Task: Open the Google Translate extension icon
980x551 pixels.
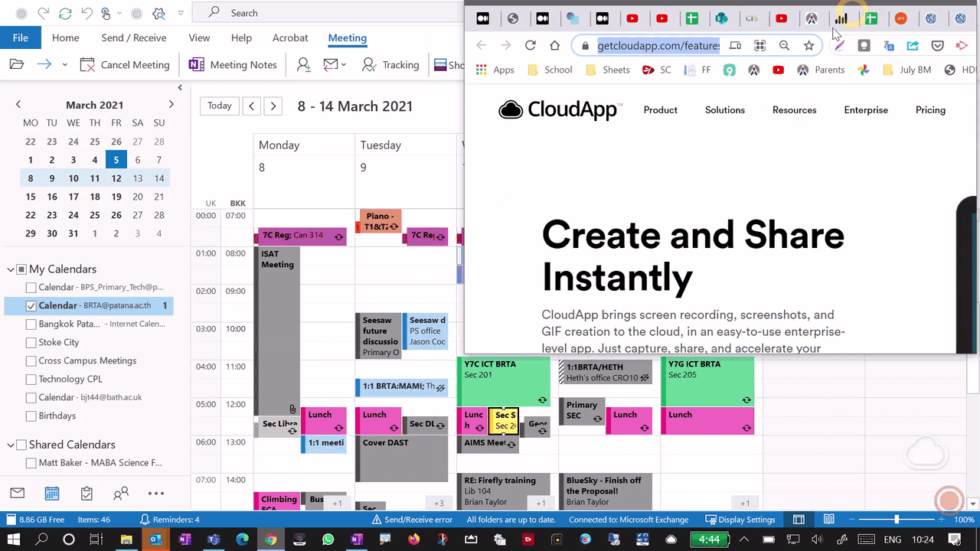Action: (x=888, y=46)
